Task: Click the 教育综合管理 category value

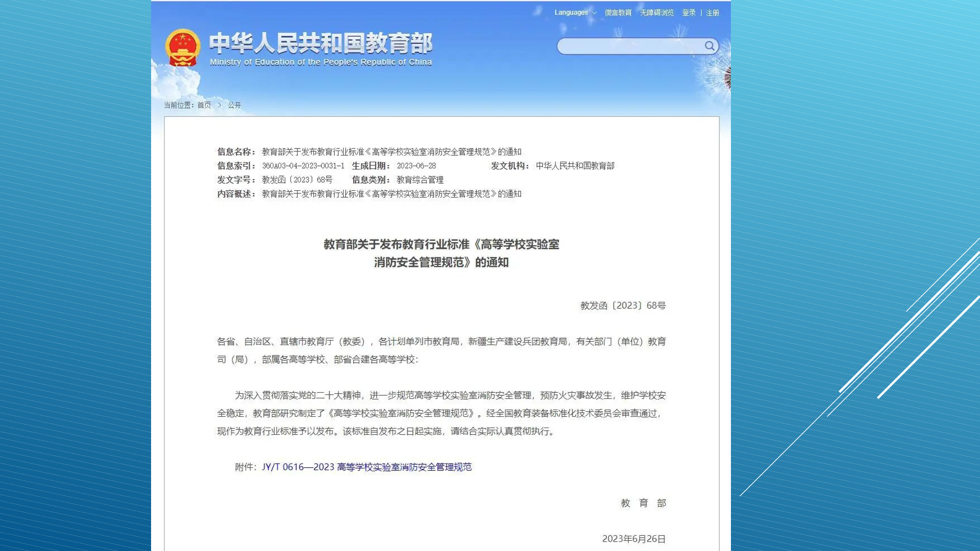Action: tap(420, 180)
